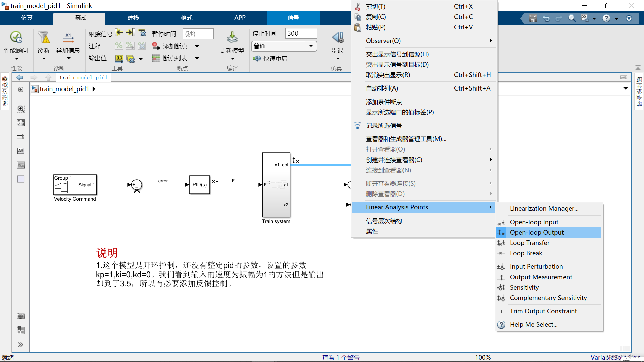Toggle Loop Transfer analysis point

tap(548, 243)
